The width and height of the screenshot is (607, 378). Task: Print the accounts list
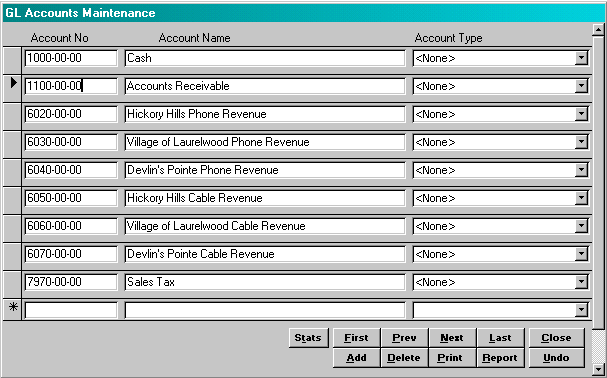tap(453, 358)
